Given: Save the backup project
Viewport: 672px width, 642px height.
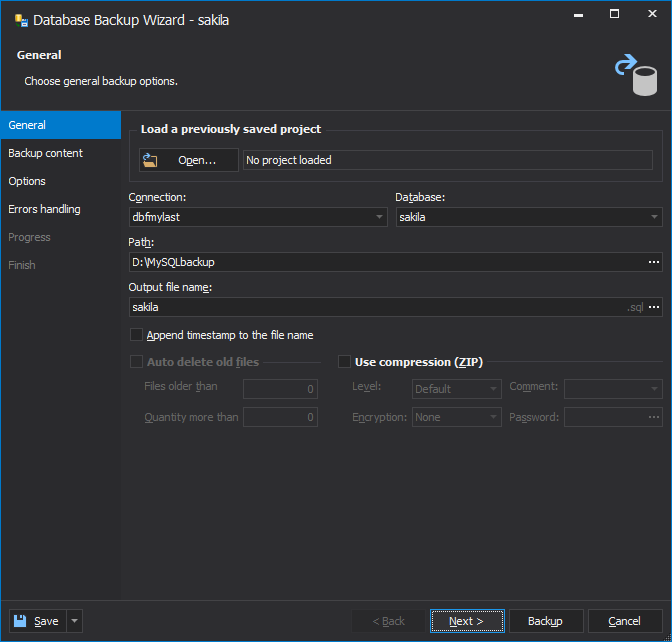Looking at the screenshot, I should [x=38, y=621].
